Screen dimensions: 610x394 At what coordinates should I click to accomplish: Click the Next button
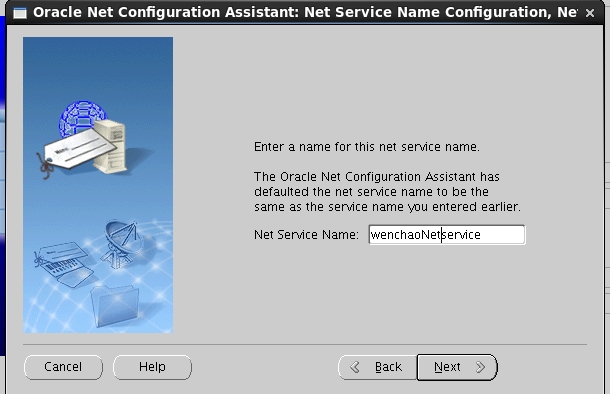click(457, 367)
